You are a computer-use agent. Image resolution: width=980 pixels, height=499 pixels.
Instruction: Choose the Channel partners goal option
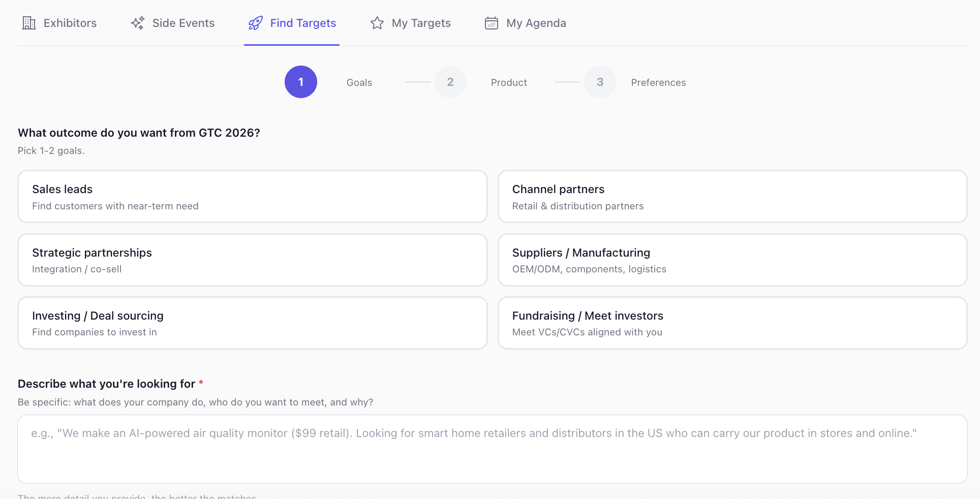pos(732,196)
